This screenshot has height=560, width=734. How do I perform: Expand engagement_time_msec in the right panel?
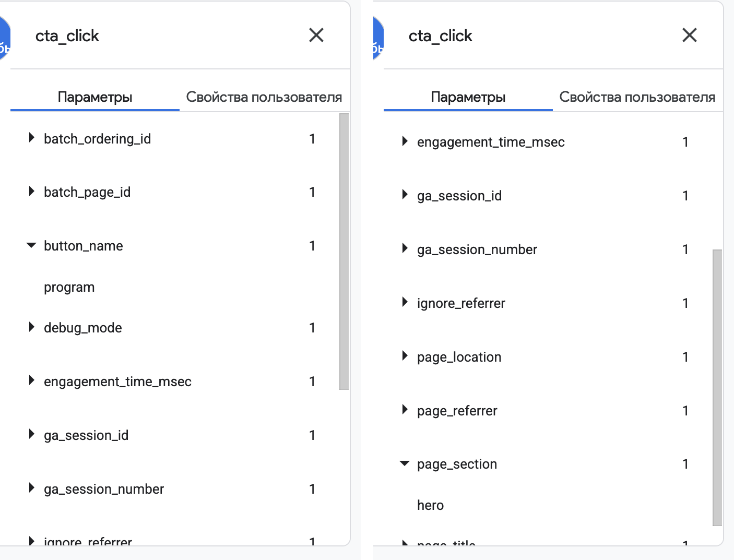point(405,141)
